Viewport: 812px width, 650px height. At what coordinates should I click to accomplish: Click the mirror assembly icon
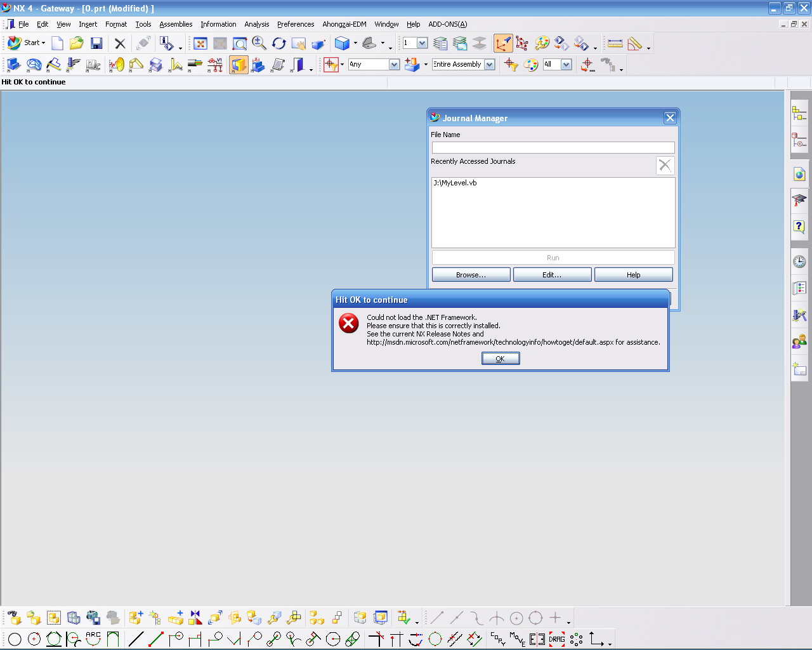click(x=195, y=618)
